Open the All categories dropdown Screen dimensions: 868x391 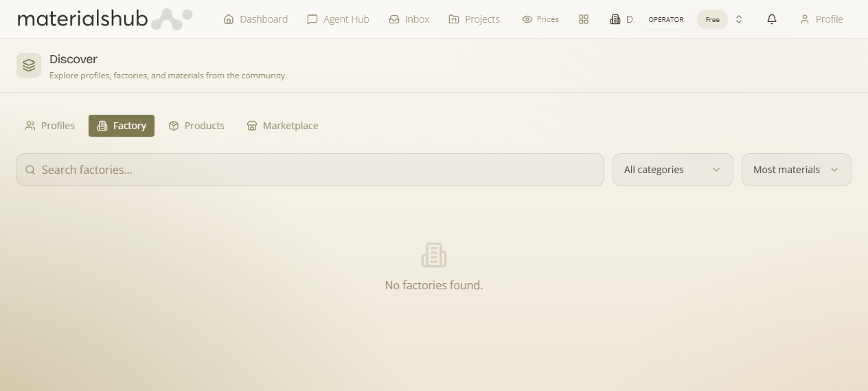point(673,170)
